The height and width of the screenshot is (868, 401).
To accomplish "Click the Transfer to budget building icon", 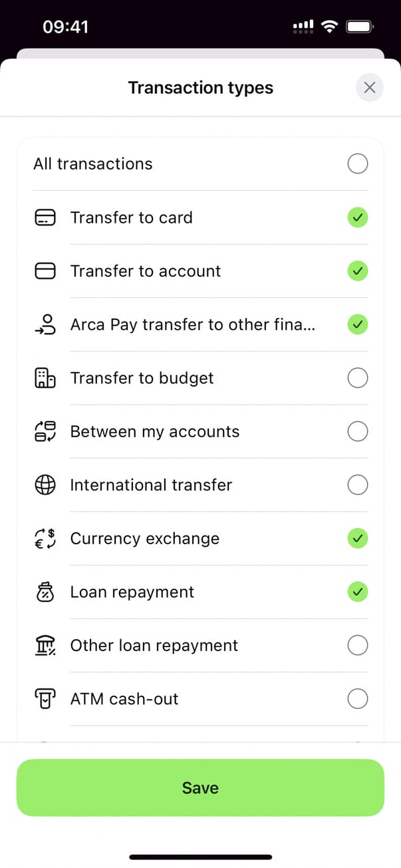I will pyautogui.click(x=45, y=378).
